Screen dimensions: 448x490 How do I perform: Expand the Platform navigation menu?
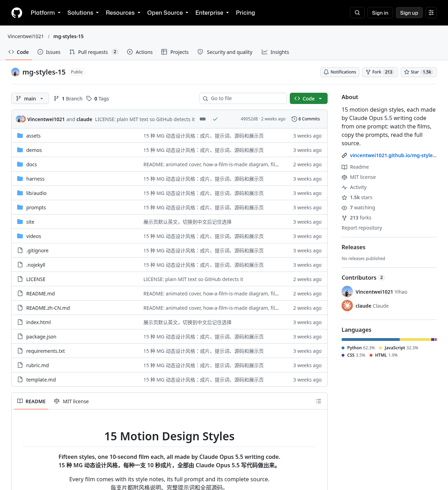pyautogui.click(x=45, y=13)
